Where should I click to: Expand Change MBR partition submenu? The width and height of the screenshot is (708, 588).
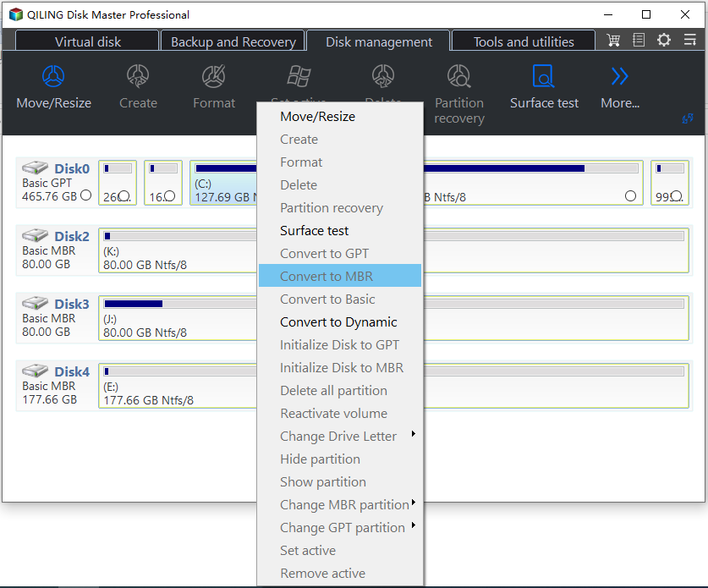[413, 503]
